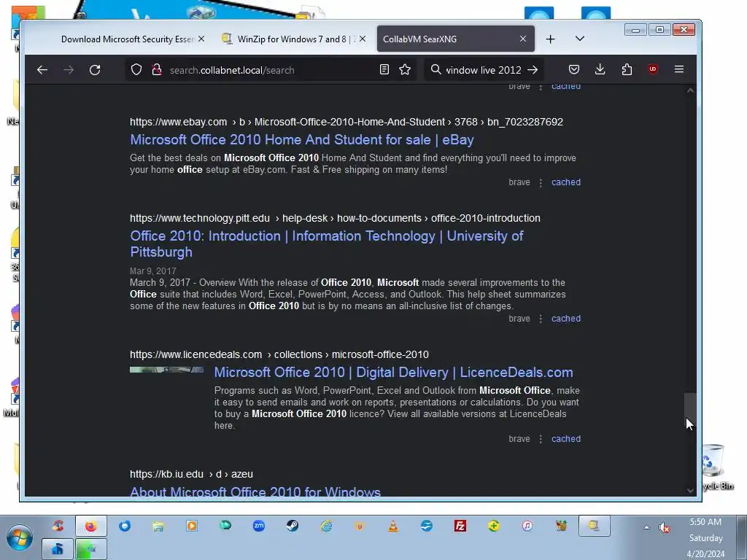Show the insecure connection padlock info

coord(157,70)
